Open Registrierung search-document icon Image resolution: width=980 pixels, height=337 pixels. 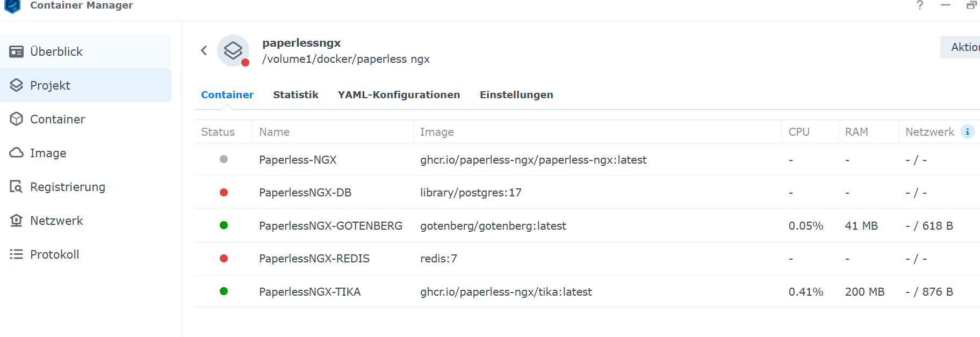[x=17, y=187]
